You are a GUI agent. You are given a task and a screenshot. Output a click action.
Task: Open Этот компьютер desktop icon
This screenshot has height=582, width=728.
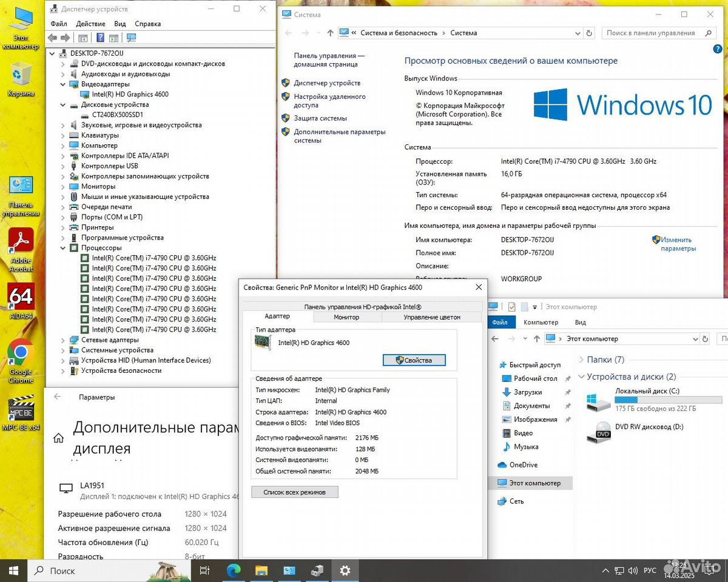pos(21,27)
